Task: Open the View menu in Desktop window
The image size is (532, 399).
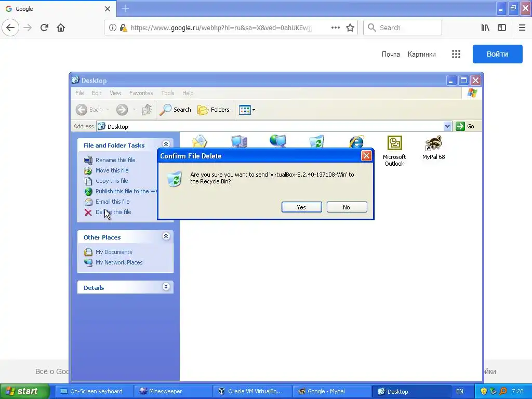Action: tap(115, 93)
